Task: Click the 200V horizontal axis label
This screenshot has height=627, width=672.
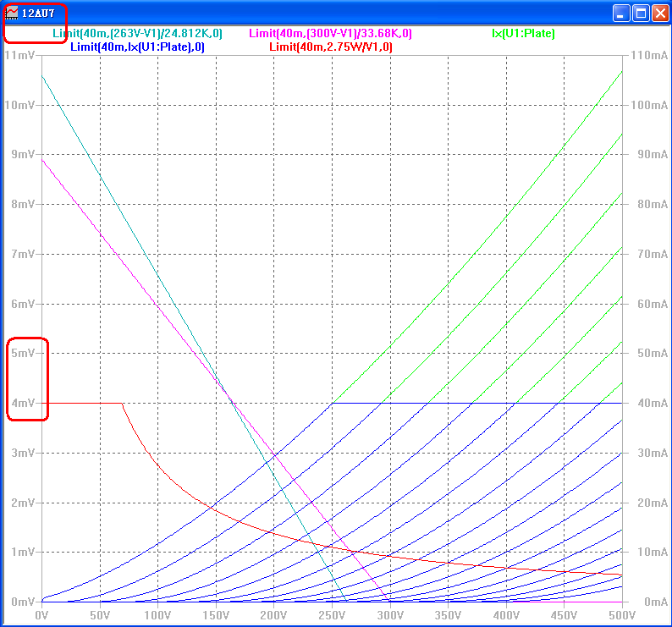Action: pos(273,615)
